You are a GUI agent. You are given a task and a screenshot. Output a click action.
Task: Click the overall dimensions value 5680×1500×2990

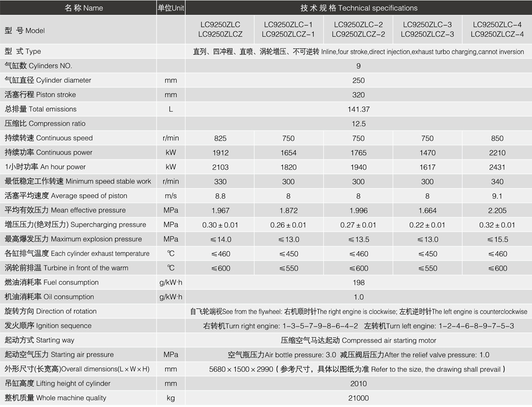pyautogui.click(x=242, y=369)
